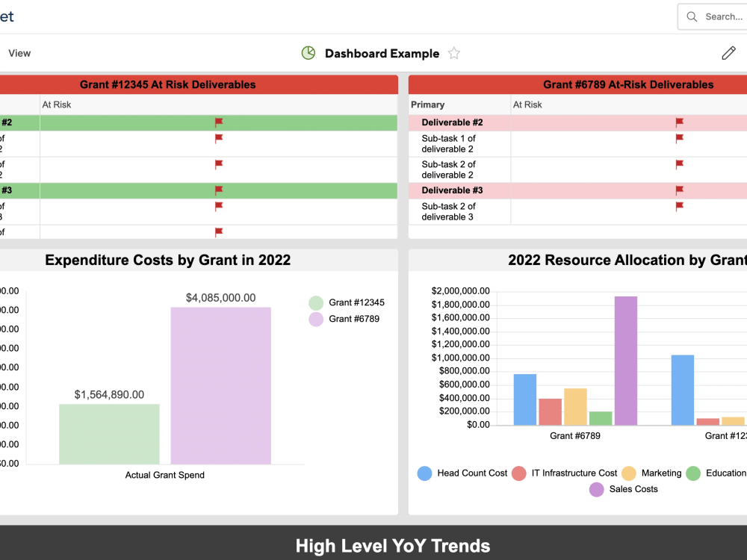This screenshot has width=747, height=560.
Task: Toggle the Head Count Cost series in the legend
Action: click(424, 473)
